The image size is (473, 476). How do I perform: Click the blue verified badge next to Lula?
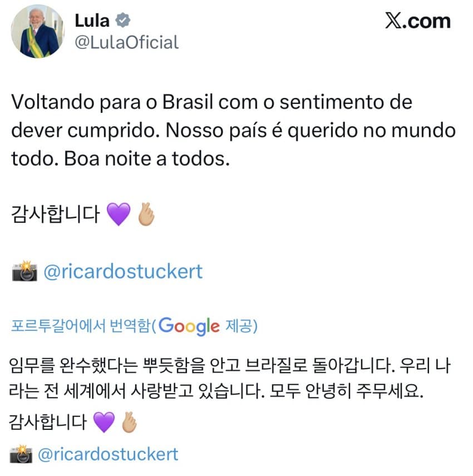tap(123, 21)
